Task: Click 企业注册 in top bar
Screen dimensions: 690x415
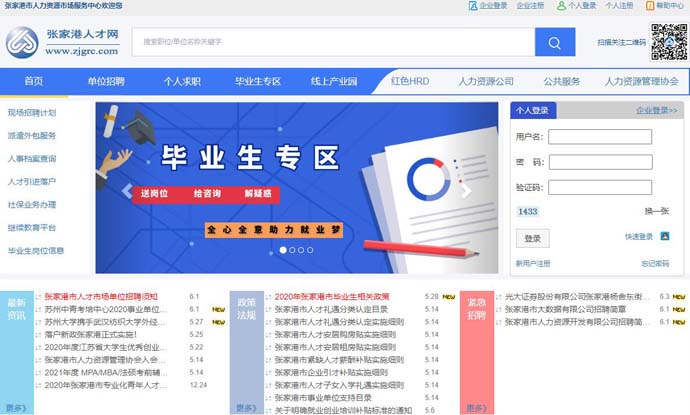Action: [530, 6]
